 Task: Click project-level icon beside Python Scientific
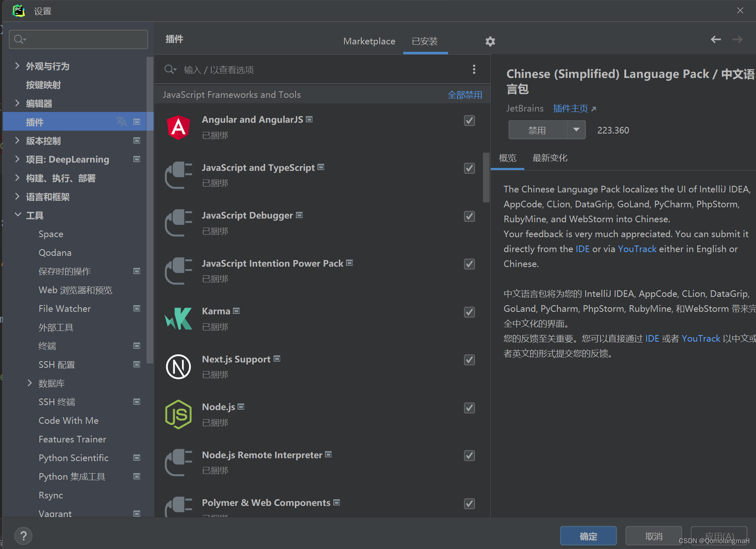(137, 458)
